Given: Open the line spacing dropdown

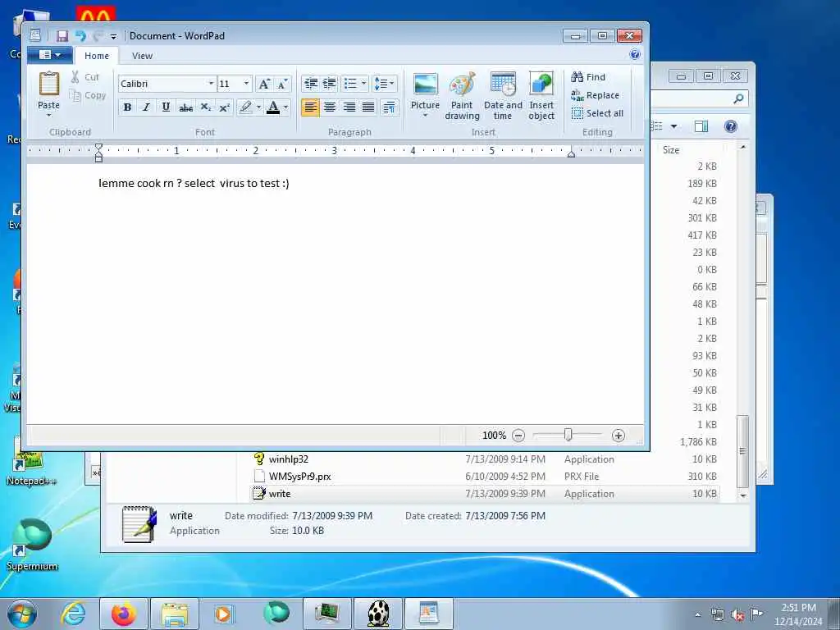Looking at the screenshot, I should [384, 84].
